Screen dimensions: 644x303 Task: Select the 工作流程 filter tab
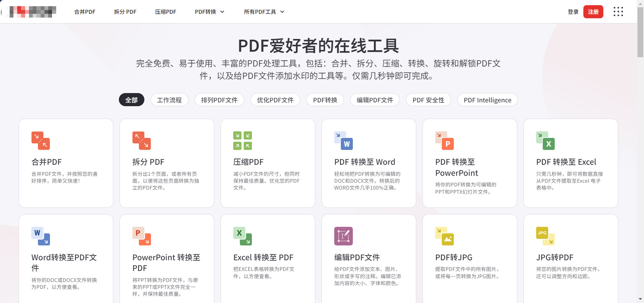(x=169, y=100)
